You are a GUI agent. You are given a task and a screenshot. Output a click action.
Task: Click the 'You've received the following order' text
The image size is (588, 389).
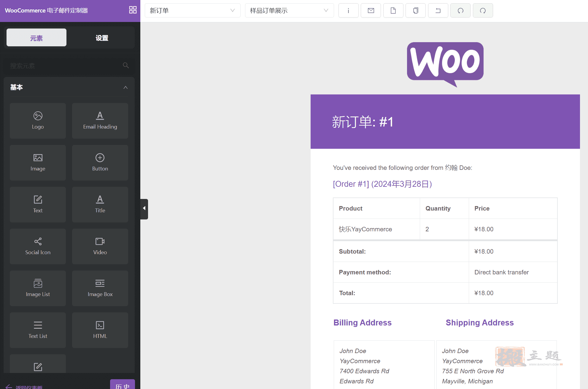tap(403, 168)
